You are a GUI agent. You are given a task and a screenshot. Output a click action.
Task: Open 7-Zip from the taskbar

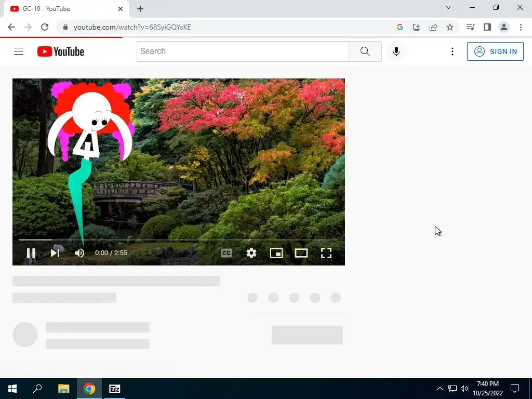[115, 389]
